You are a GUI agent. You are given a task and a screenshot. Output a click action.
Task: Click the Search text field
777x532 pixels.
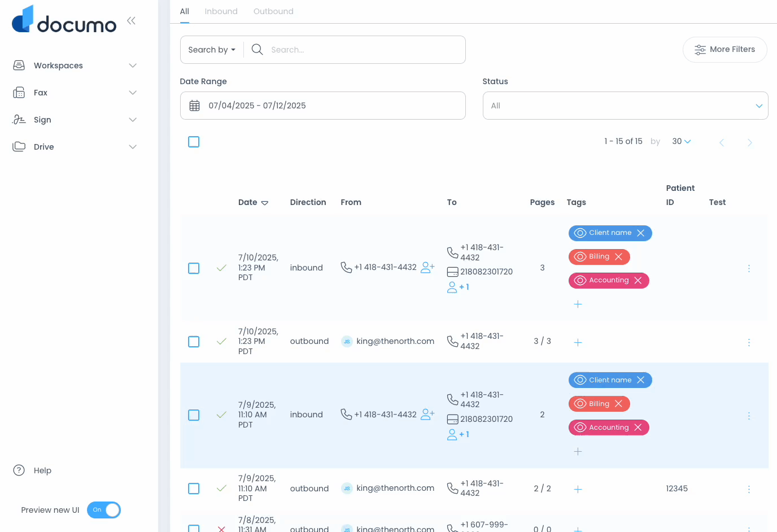tap(361, 50)
